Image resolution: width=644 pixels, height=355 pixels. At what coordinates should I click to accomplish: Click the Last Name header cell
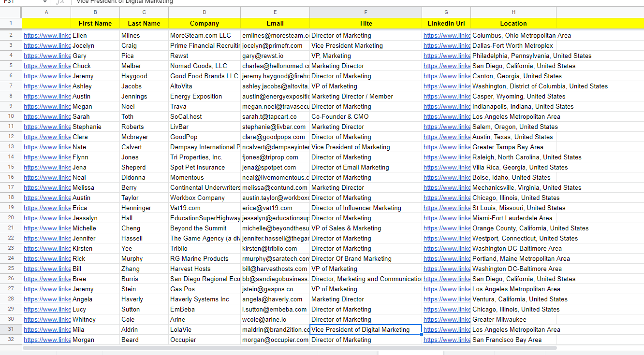pyautogui.click(x=144, y=23)
